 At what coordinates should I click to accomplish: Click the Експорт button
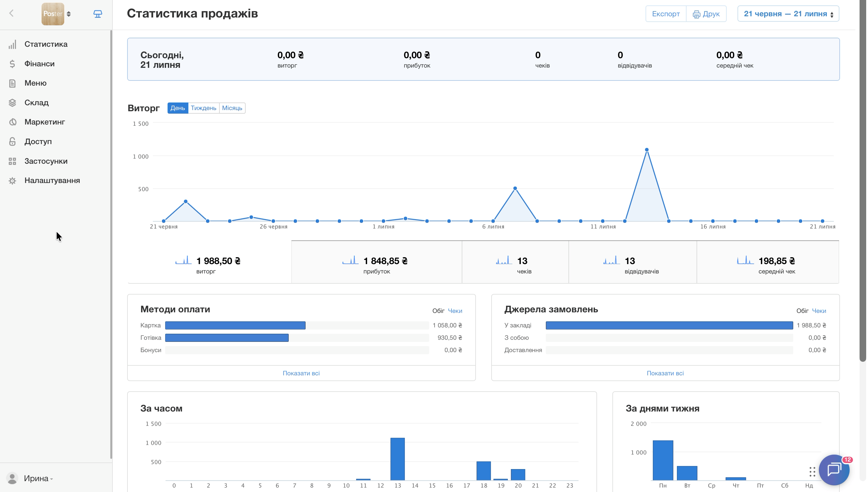point(666,14)
